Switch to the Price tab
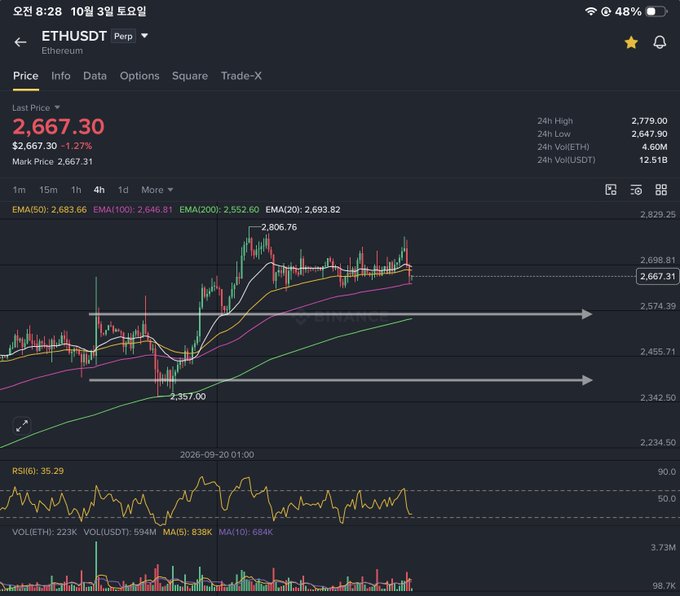This screenshot has width=680, height=596. [x=26, y=76]
